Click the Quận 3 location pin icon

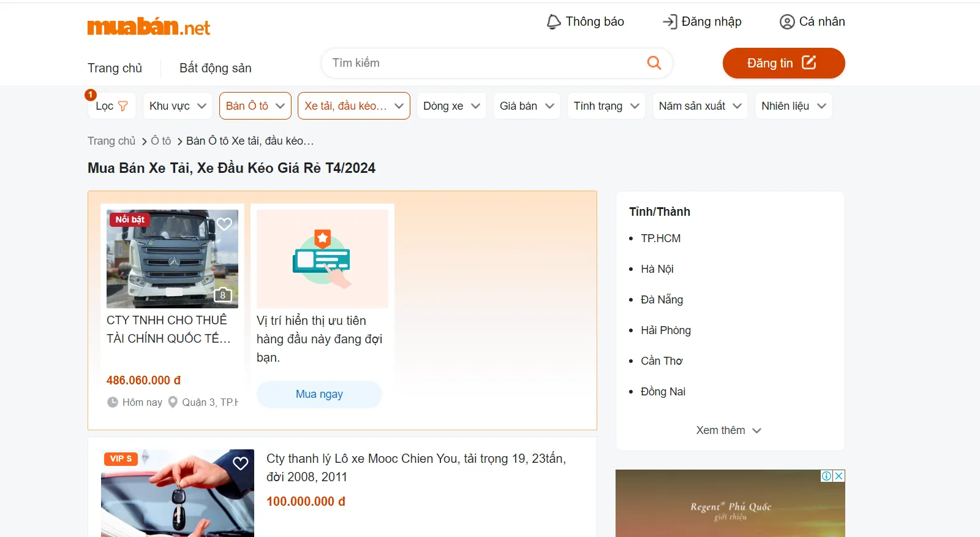coord(173,402)
